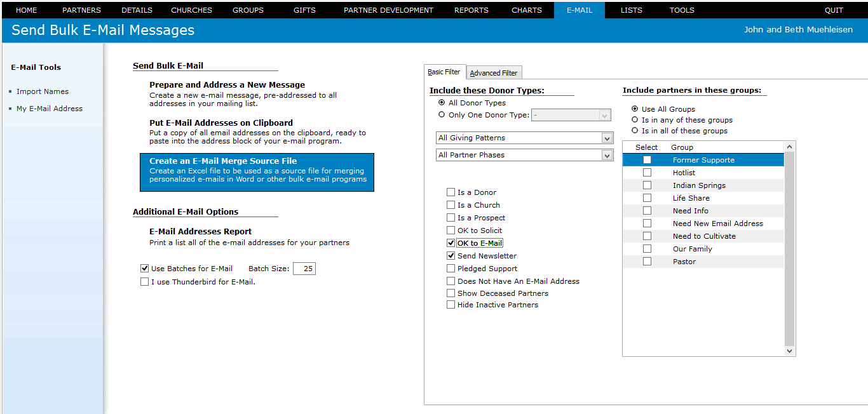Click group list scrollbar down arrow
The width and height of the screenshot is (868, 414).
[790, 351]
